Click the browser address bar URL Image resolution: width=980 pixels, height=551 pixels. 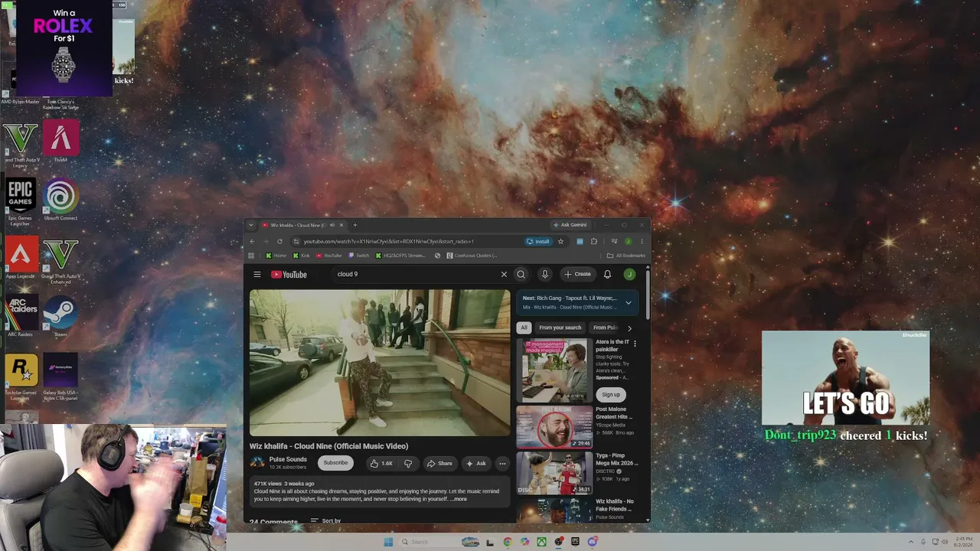[389, 242]
